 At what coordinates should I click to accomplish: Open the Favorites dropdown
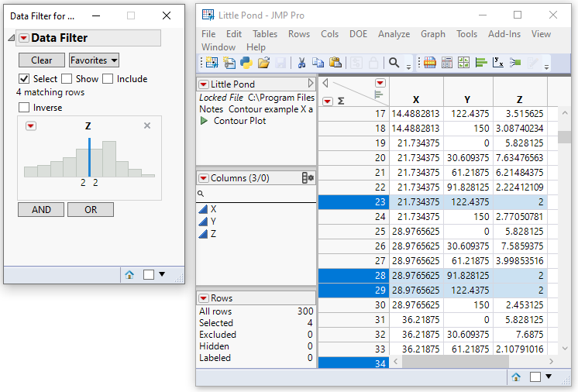[94, 60]
